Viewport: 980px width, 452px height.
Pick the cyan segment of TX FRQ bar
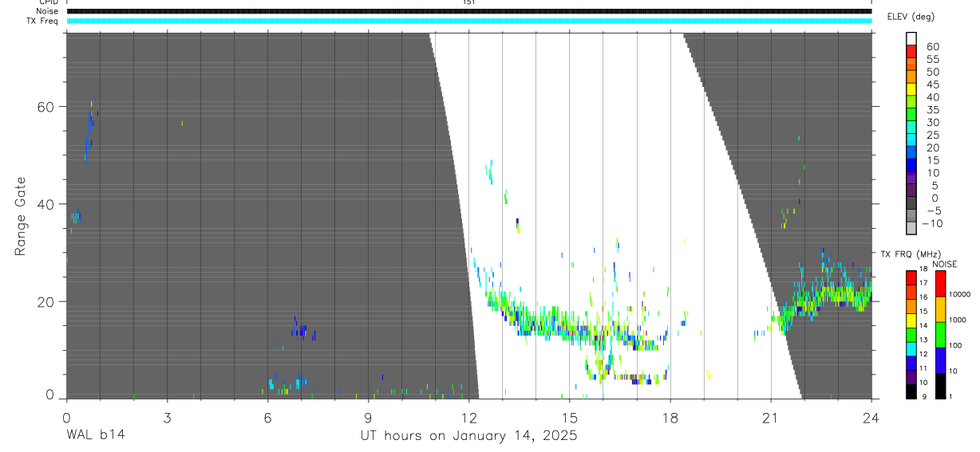pyautogui.click(x=911, y=348)
